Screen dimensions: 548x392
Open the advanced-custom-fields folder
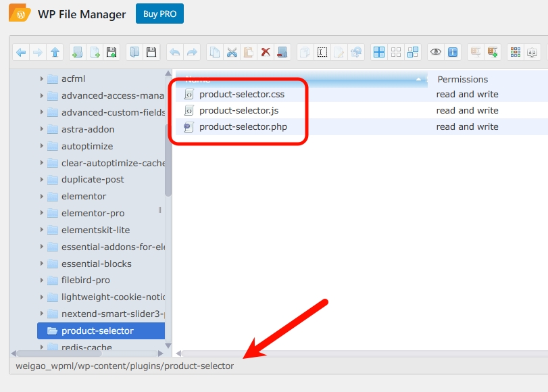point(106,113)
